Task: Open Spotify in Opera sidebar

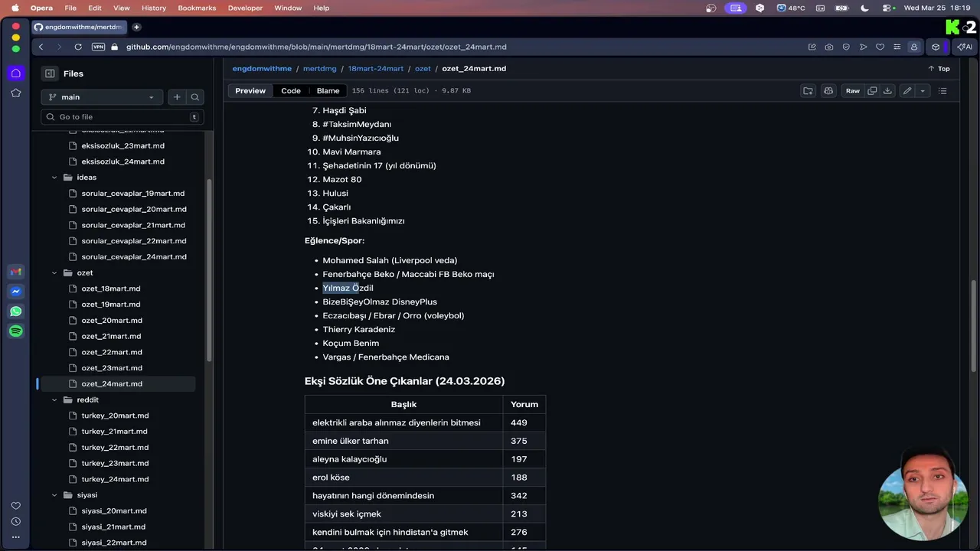Action: pyautogui.click(x=15, y=331)
